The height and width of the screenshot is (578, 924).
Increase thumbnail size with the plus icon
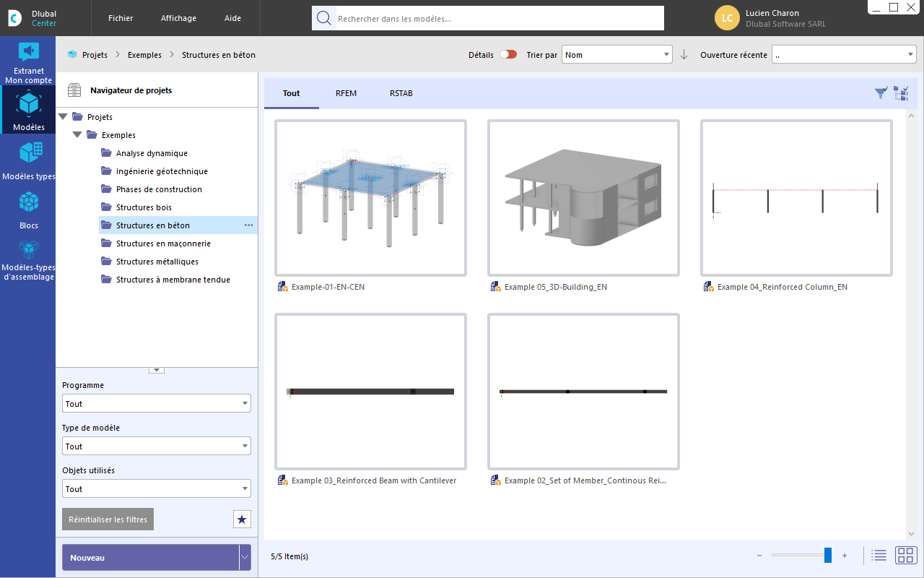845,556
